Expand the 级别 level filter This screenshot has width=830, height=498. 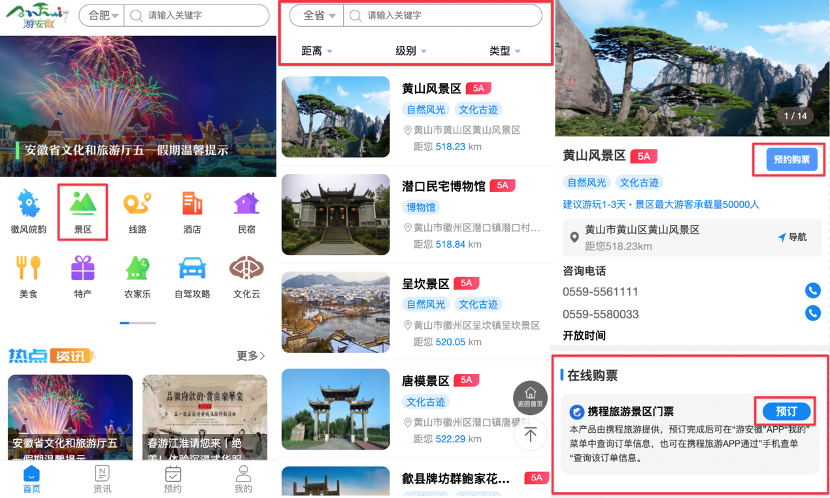point(411,51)
